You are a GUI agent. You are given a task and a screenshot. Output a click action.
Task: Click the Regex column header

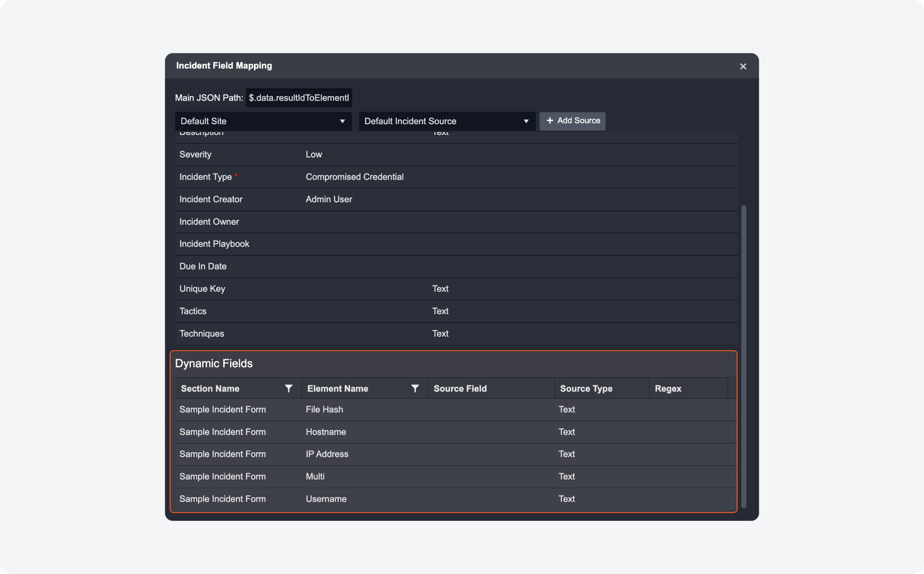tap(668, 389)
